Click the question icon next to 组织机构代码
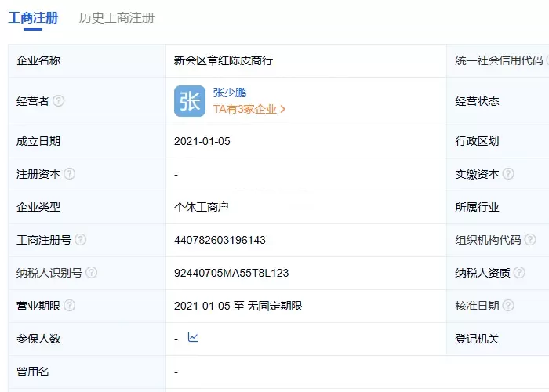549x392 pixels. click(x=530, y=240)
